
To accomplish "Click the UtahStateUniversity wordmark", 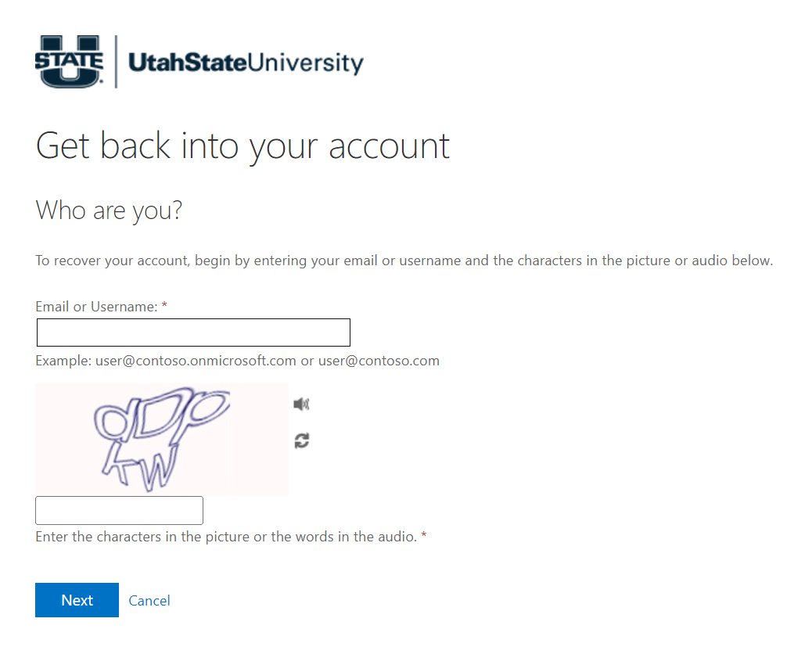I will click(x=246, y=63).
